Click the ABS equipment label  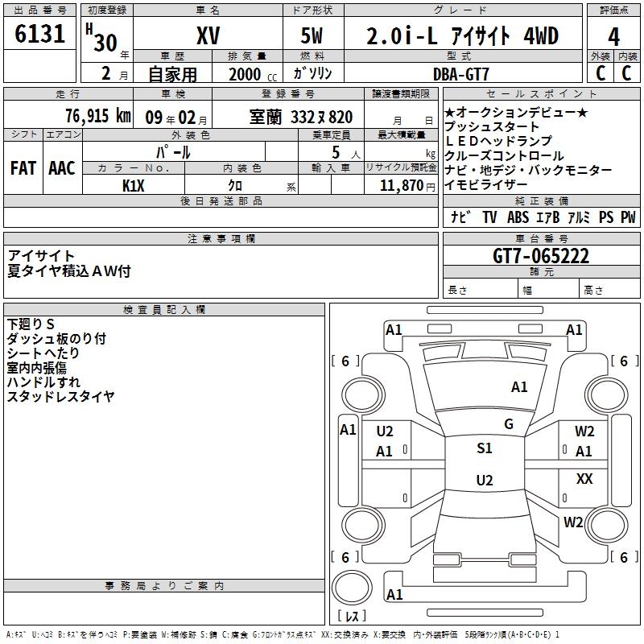tap(519, 217)
